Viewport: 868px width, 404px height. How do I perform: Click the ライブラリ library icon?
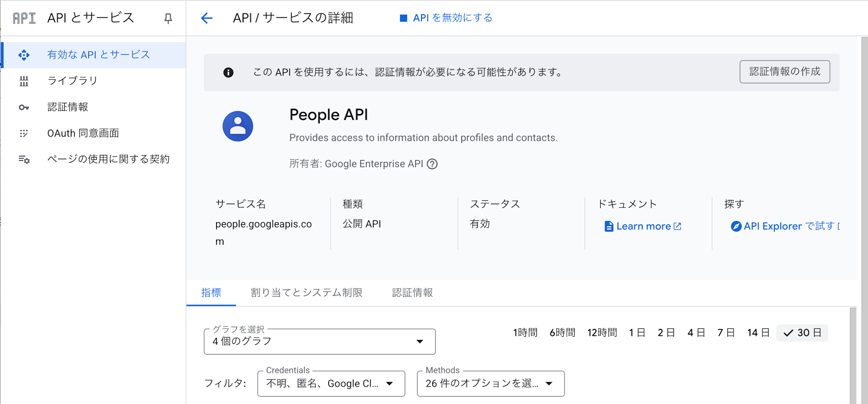pos(24,81)
